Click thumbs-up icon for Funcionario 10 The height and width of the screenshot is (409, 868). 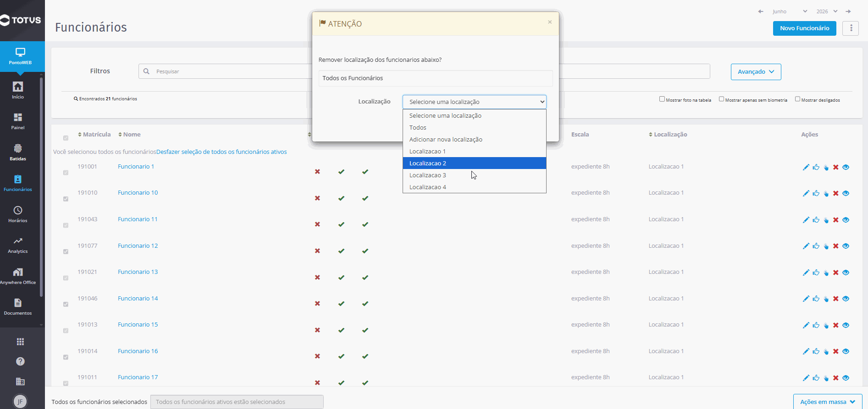pyautogui.click(x=816, y=193)
